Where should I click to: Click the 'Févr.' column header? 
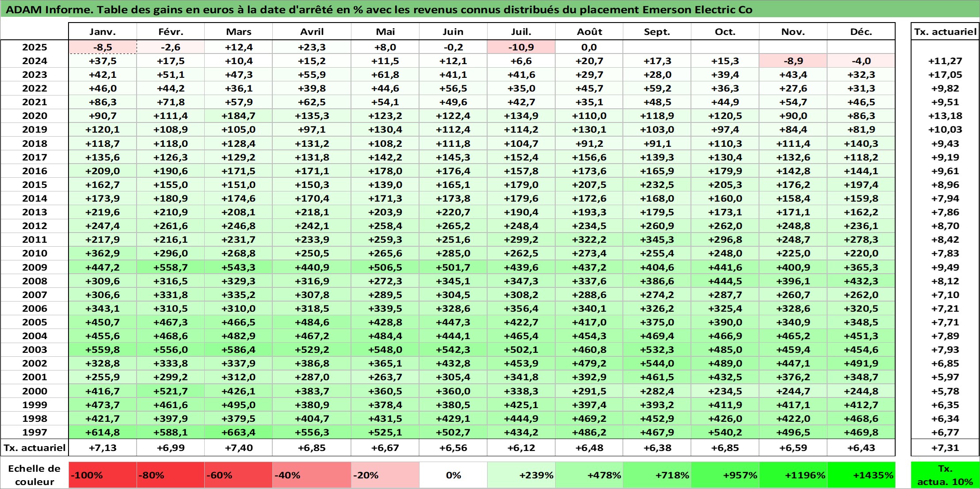[x=171, y=32]
